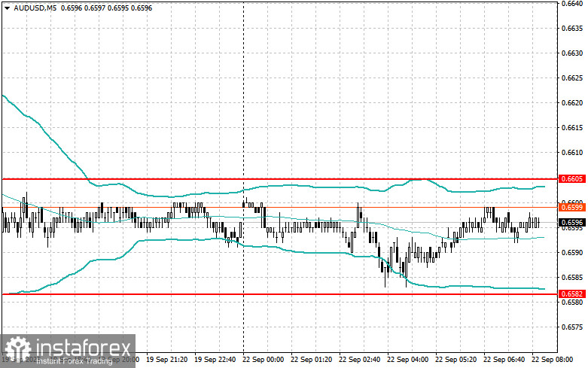Click the 19 Sep 21:20 time label

167,360
